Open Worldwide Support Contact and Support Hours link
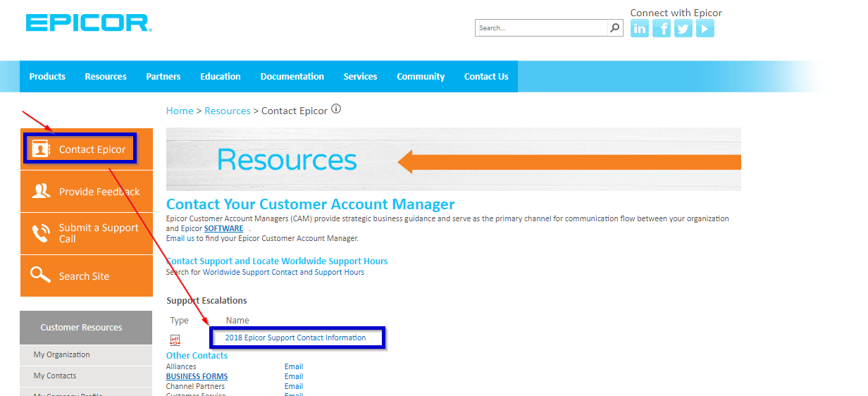The height and width of the screenshot is (396, 868). pyautogui.click(x=283, y=272)
